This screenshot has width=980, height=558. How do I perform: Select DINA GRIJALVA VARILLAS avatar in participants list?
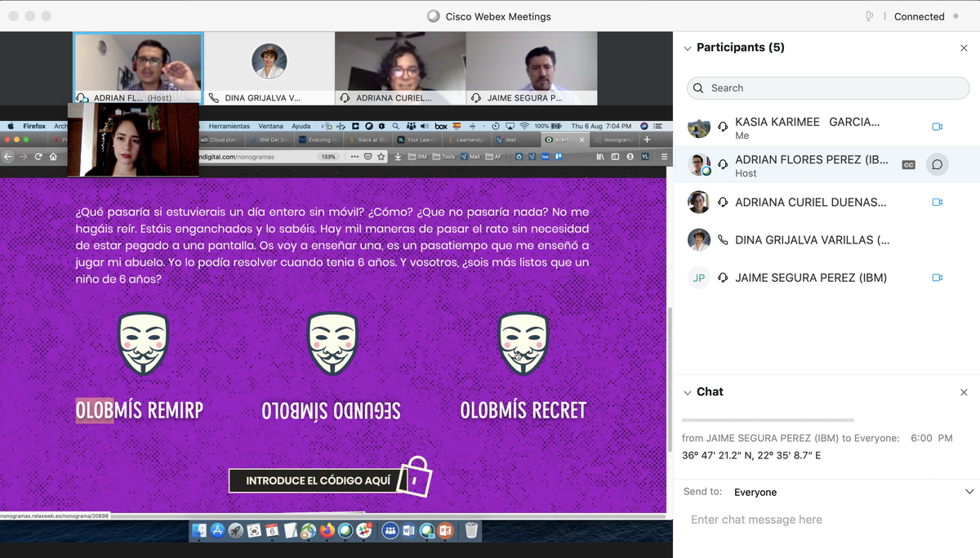tap(698, 240)
